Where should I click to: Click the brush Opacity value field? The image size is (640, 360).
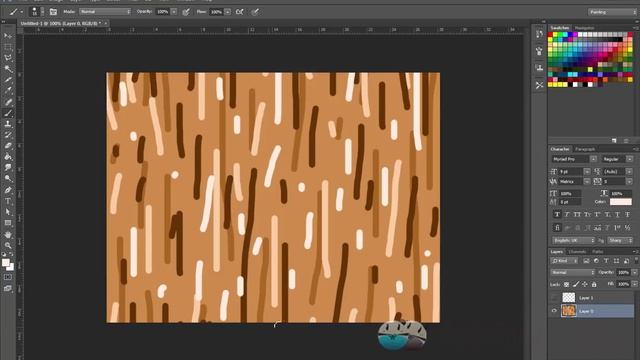(162, 12)
